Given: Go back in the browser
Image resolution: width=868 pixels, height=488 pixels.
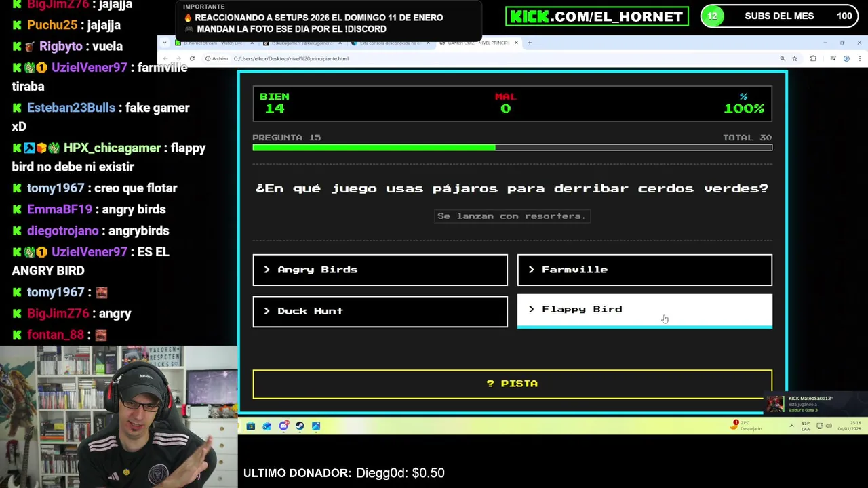Looking at the screenshot, I should (167, 58).
